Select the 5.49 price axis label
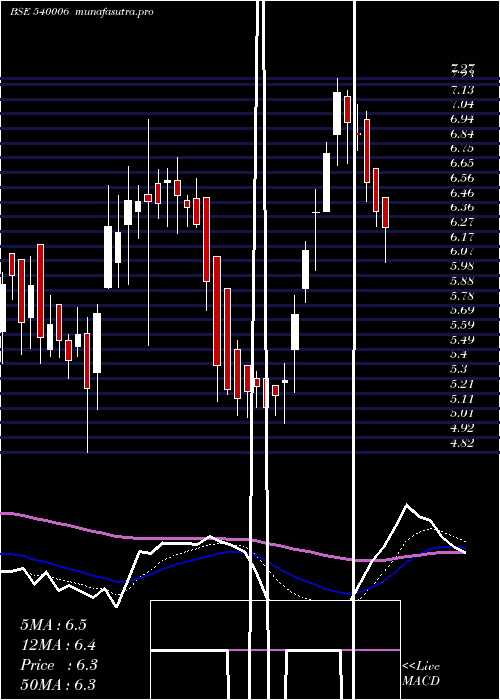 [462, 340]
